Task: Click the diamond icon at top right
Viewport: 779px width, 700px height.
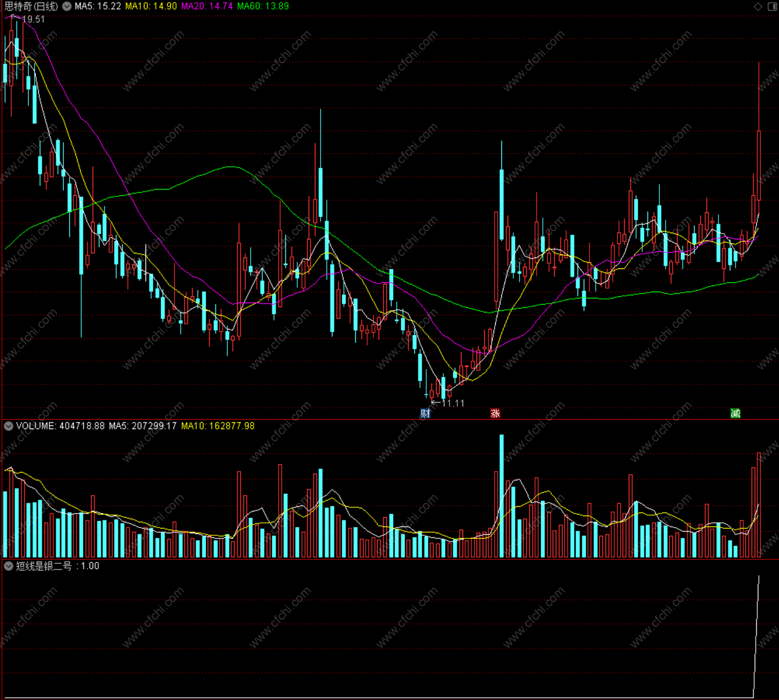Action: pos(758,6)
